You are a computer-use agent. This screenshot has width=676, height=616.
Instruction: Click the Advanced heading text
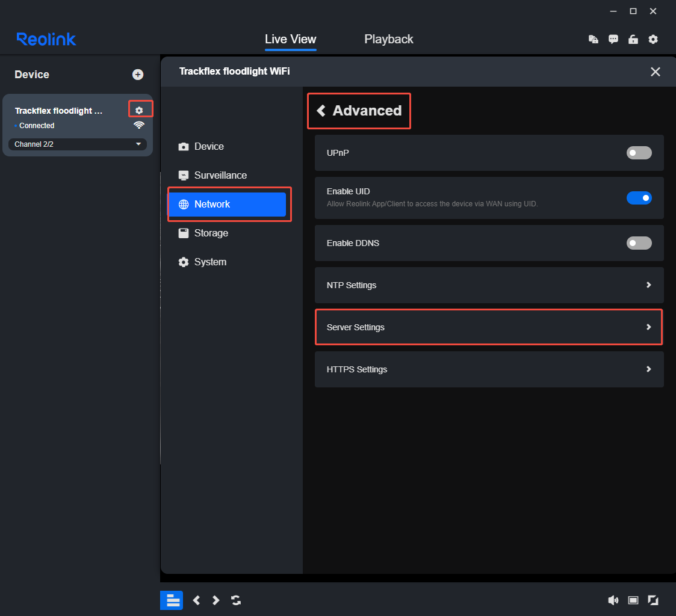click(x=367, y=111)
